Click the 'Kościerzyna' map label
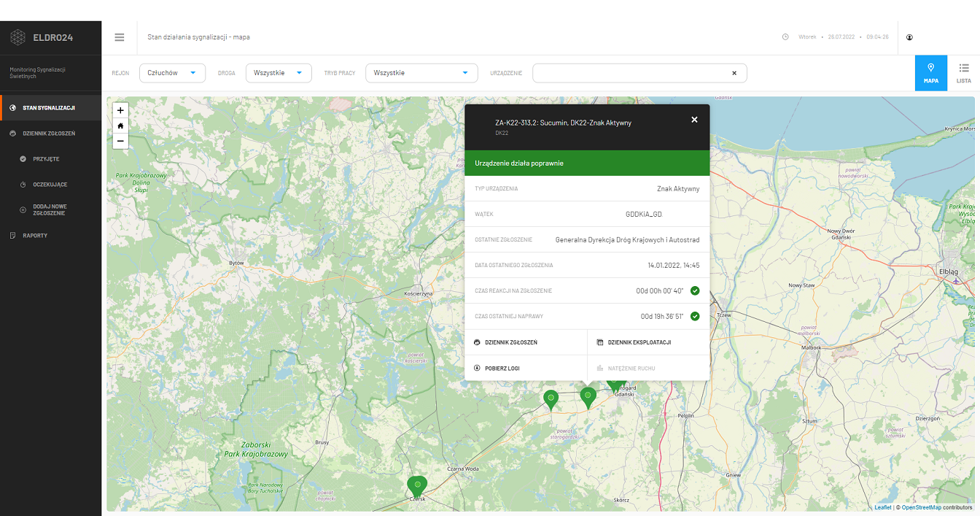 point(419,293)
